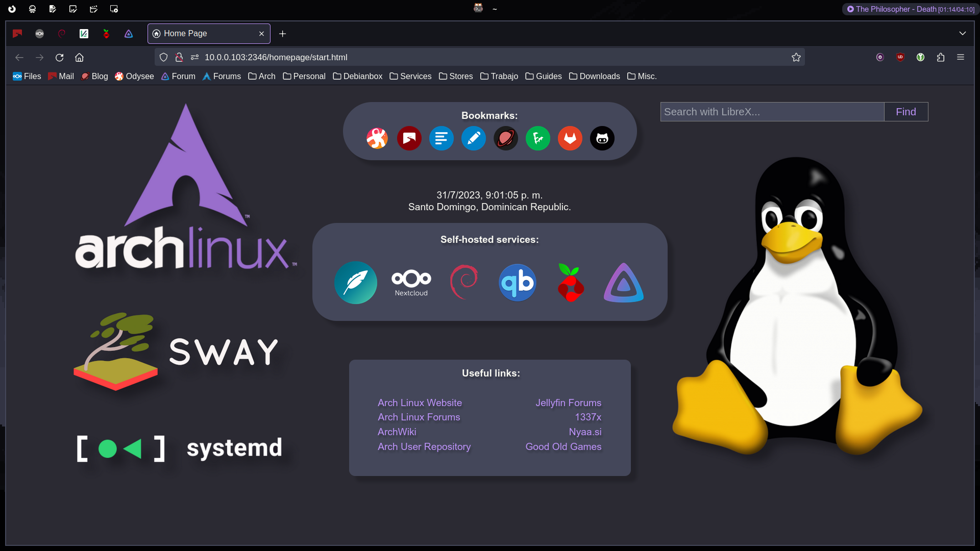Click the jellyfish-like icon in top bar
Image resolution: width=980 pixels, height=551 pixels.
coord(32,9)
